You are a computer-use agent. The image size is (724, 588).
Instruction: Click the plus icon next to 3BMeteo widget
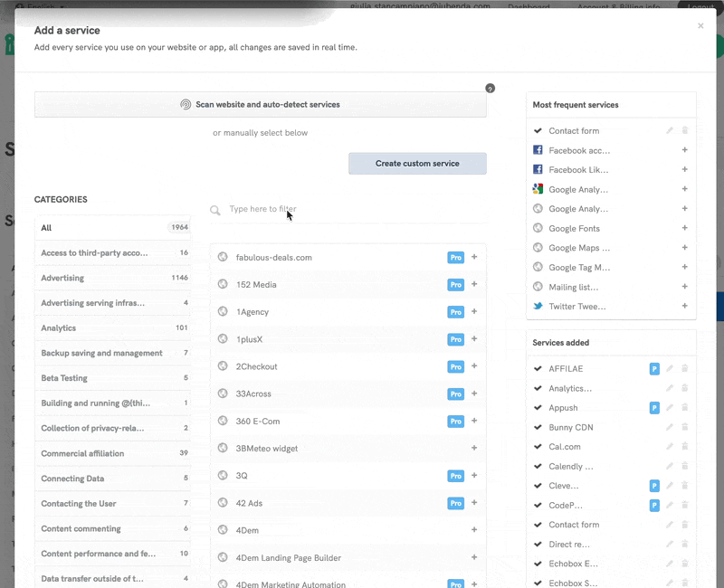click(x=474, y=448)
